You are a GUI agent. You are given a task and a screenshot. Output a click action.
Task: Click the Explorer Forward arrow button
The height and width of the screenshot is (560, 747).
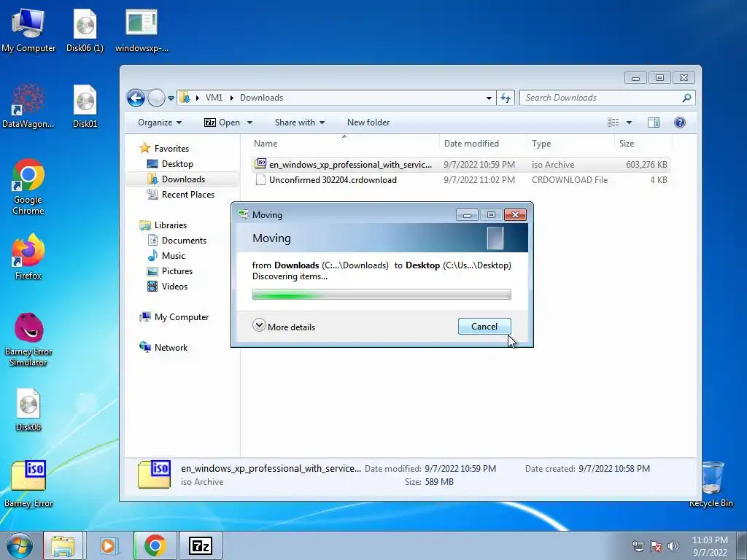click(156, 98)
